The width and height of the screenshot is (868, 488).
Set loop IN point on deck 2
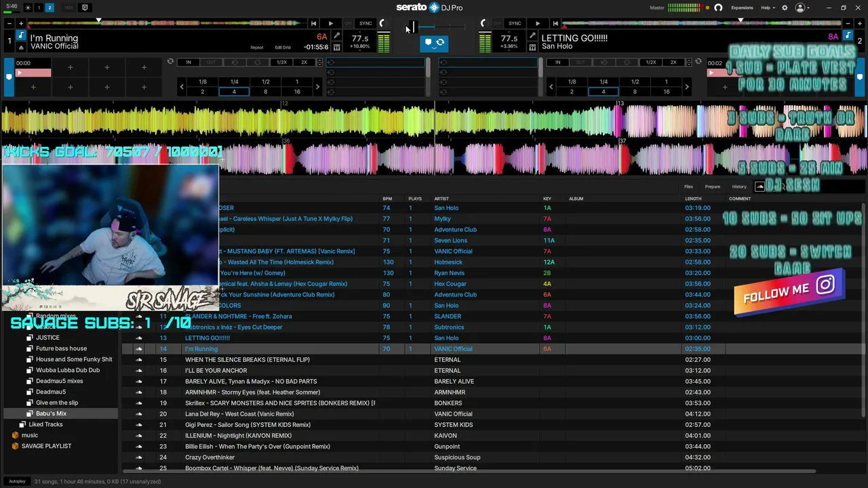[x=557, y=62]
